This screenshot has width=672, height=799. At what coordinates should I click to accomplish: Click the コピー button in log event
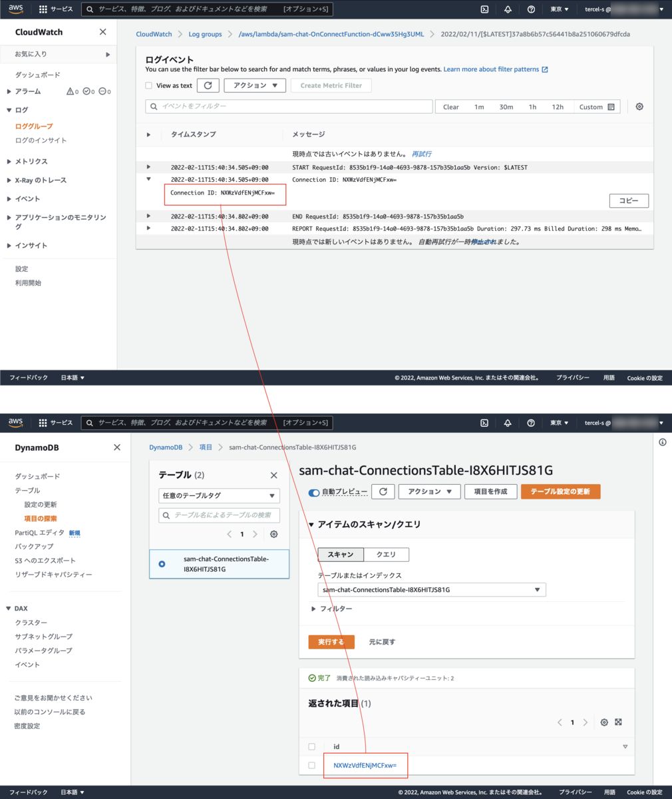[629, 200]
